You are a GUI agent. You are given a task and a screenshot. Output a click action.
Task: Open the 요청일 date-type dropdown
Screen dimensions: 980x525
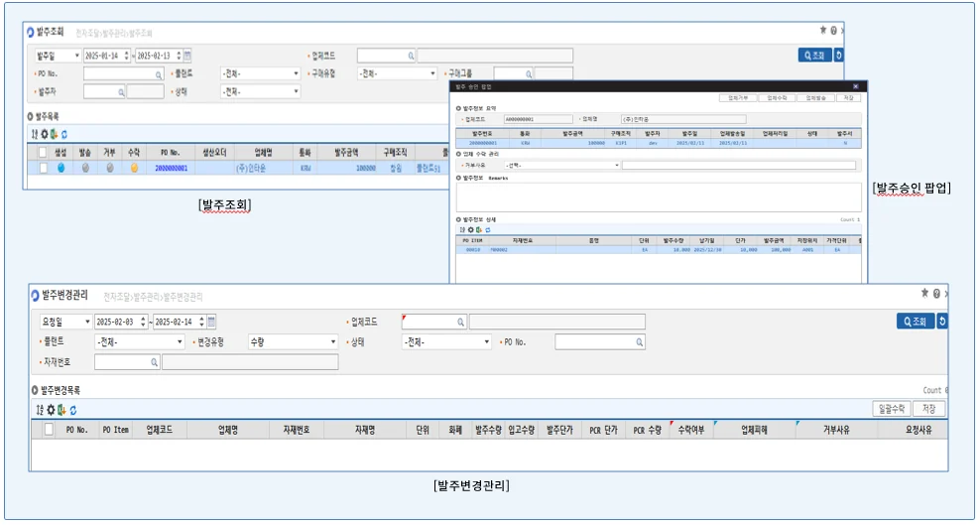click(66, 322)
